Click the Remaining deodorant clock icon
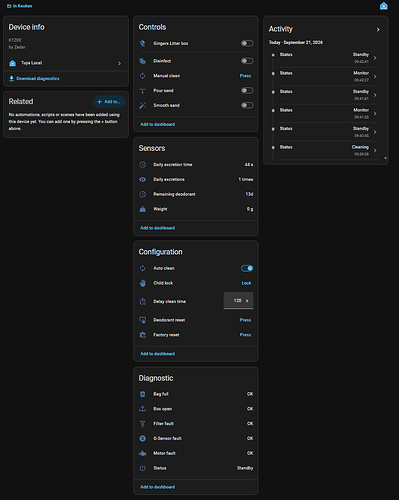The image size is (399, 500). pos(142,194)
